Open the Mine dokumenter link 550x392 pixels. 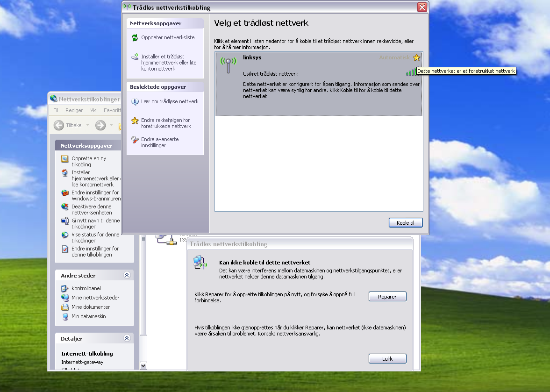pyautogui.click(x=91, y=307)
